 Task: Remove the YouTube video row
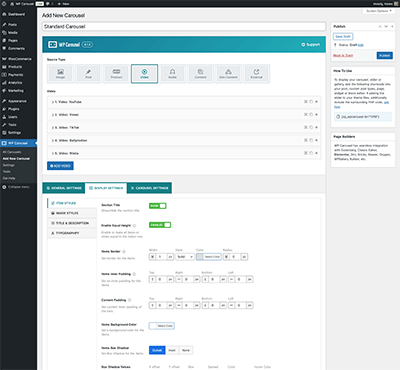point(316,102)
